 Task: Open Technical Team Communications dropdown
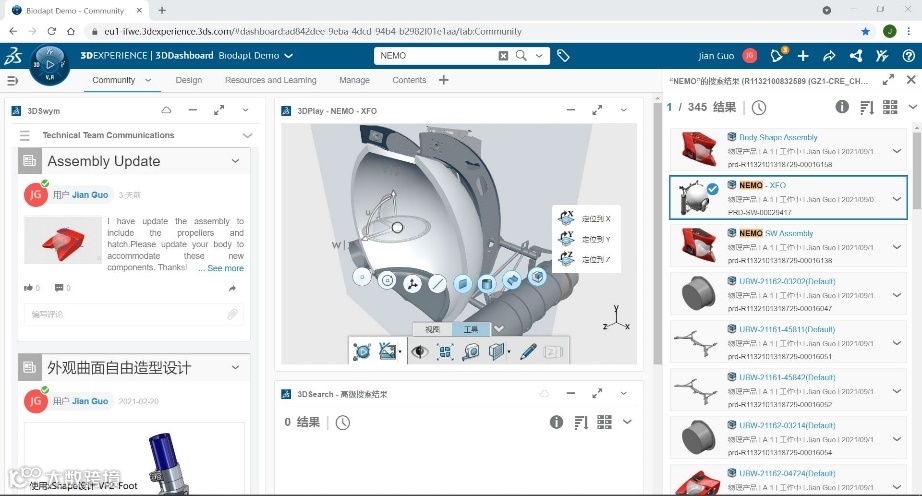click(x=248, y=135)
